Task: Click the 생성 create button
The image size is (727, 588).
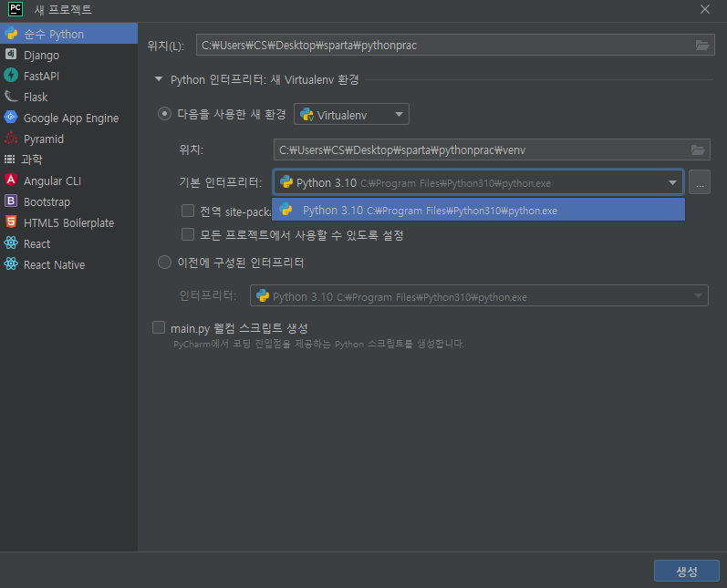Action: click(686, 571)
